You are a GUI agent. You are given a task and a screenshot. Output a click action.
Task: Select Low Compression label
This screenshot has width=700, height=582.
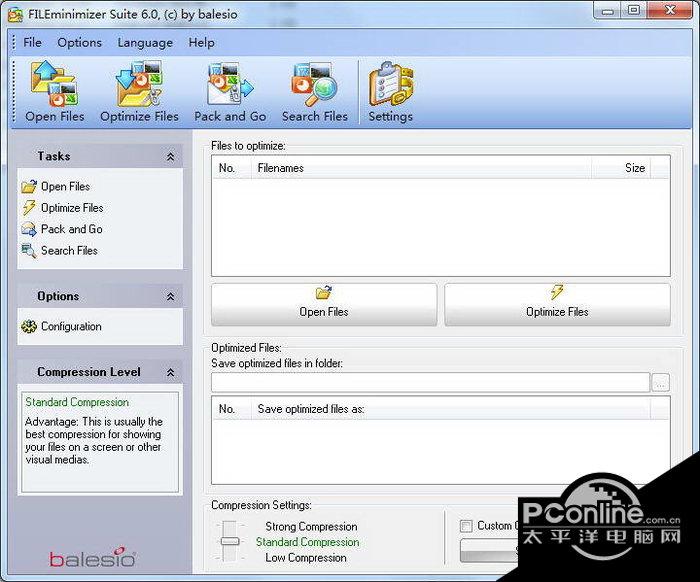click(306, 557)
